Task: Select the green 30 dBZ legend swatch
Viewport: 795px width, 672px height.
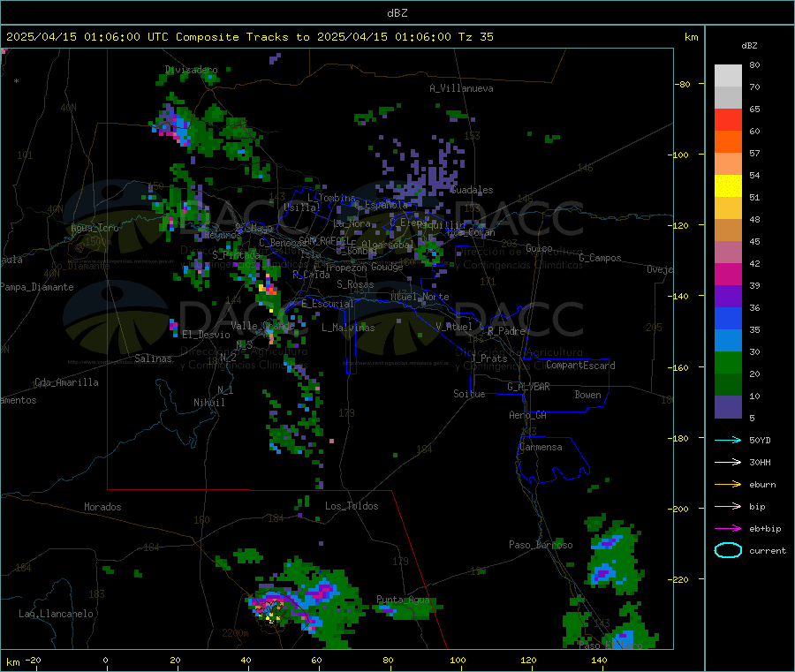Action: [728, 362]
